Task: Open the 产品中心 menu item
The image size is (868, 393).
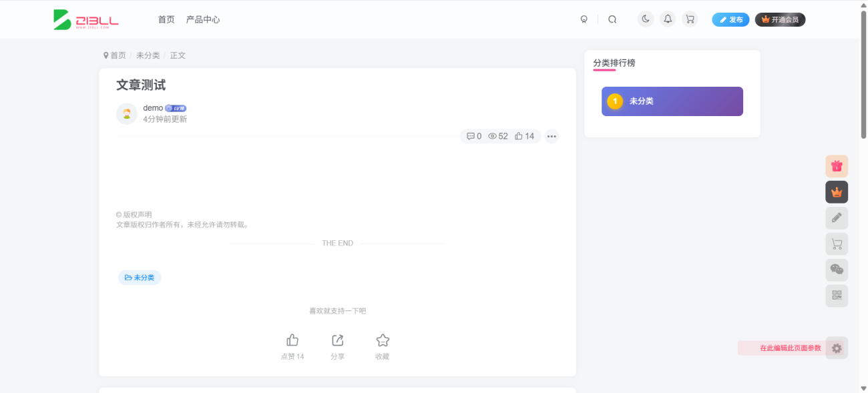Action: point(203,19)
